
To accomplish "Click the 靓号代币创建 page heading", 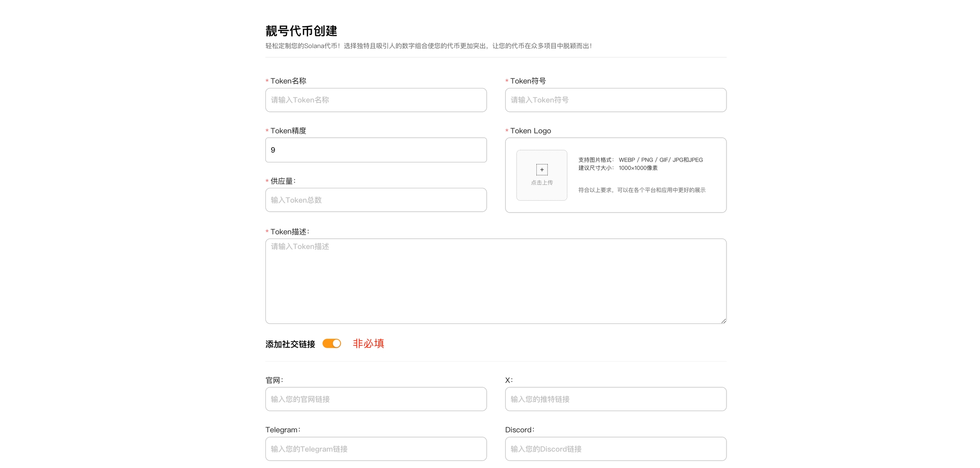I will (301, 31).
